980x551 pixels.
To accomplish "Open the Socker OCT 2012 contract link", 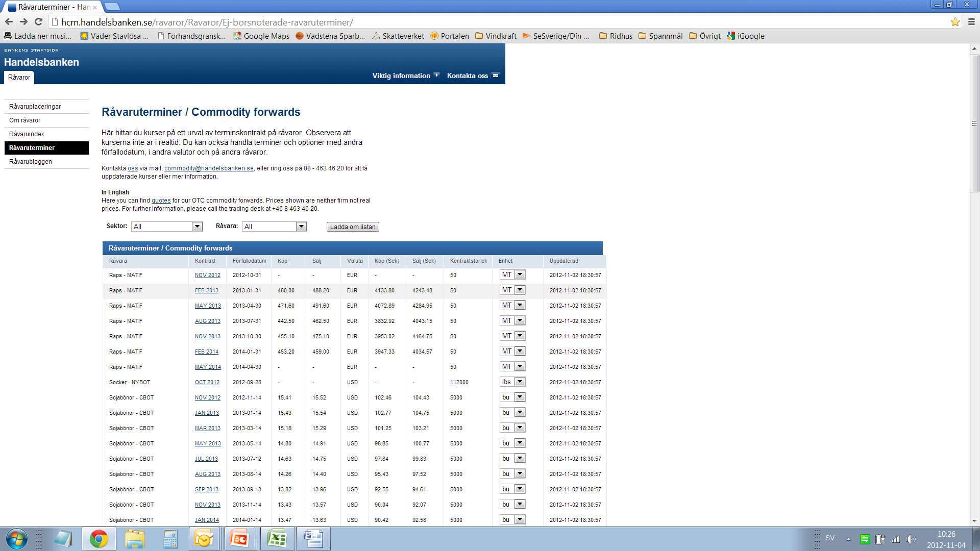I will click(207, 383).
